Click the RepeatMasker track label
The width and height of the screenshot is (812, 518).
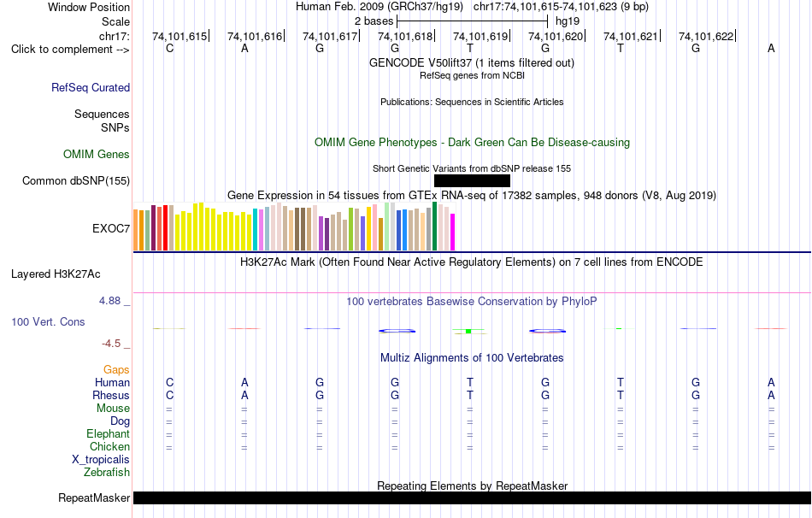coord(94,497)
